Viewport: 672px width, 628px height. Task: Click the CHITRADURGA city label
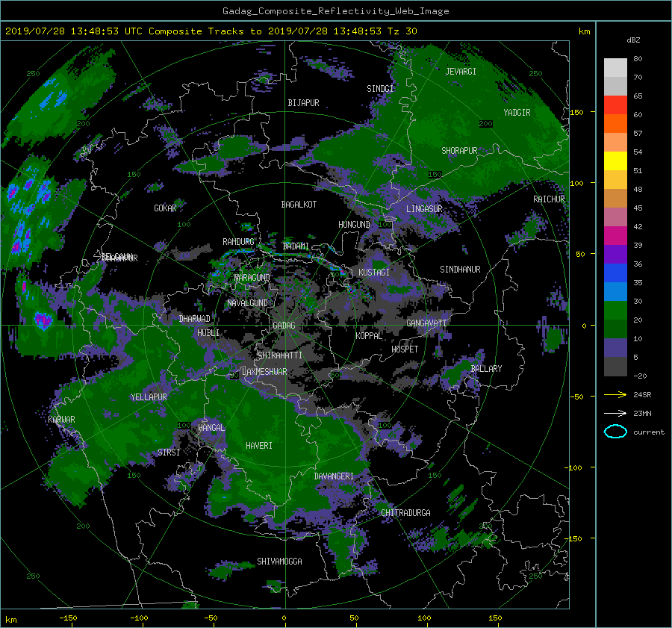406,513
